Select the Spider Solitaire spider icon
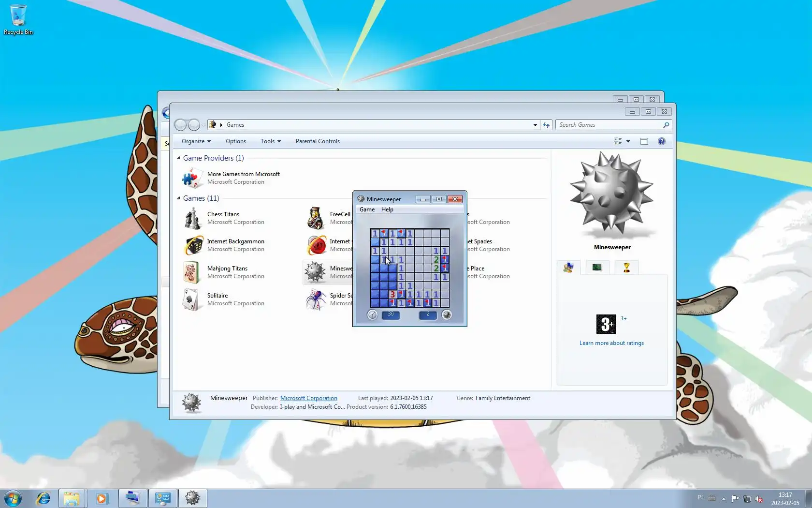 (x=316, y=299)
